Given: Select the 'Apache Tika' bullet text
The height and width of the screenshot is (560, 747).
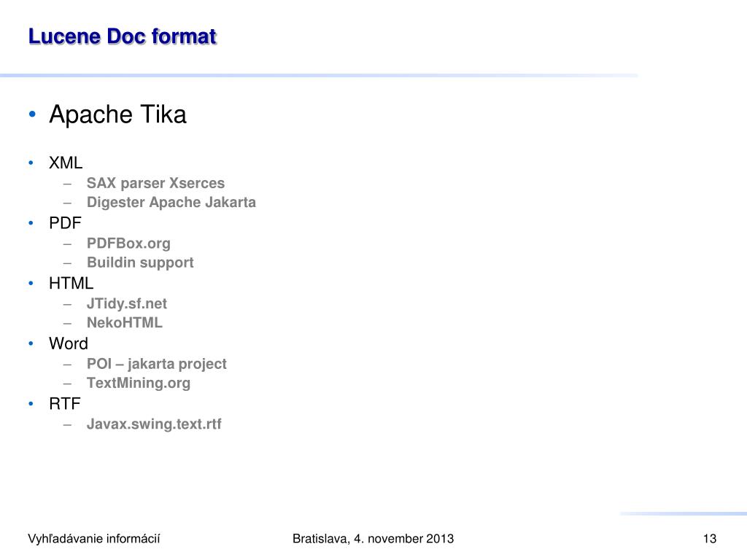Looking at the screenshot, I should click(x=117, y=114).
